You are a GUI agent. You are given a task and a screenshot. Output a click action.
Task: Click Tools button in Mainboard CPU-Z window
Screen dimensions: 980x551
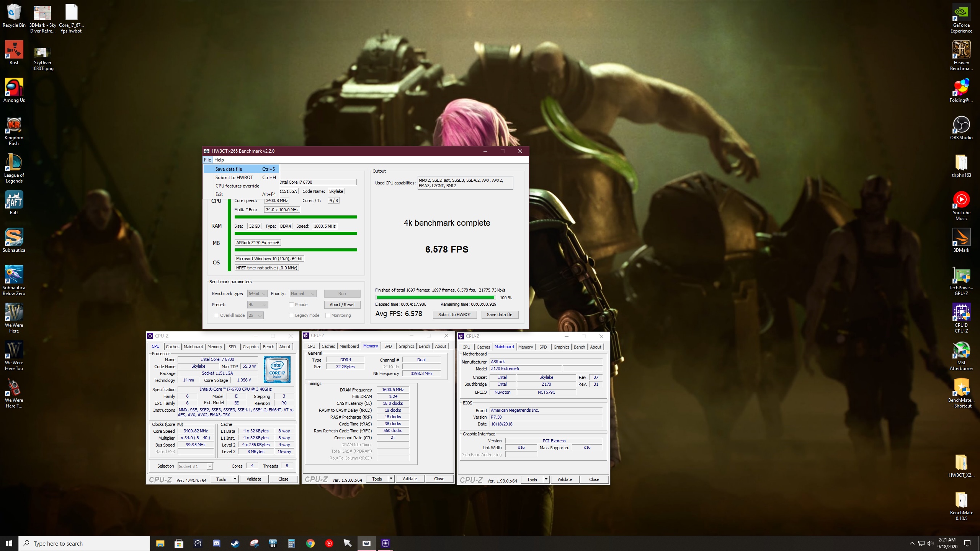coord(532,479)
